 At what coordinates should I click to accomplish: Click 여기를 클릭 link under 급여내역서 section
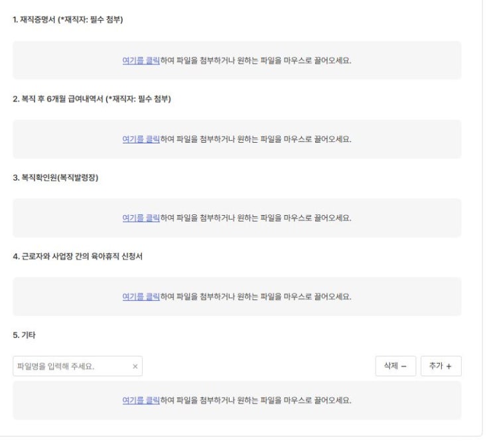(x=141, y=139)
